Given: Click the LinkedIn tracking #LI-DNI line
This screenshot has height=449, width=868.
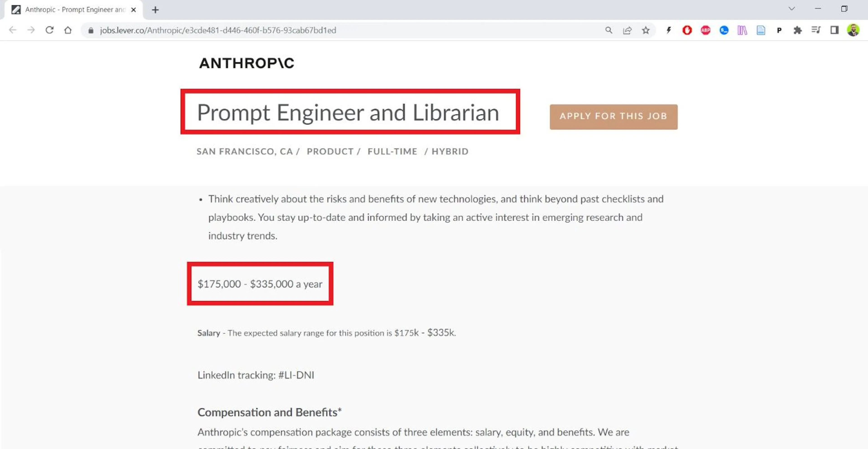Looking at the screenshot, I should pos(256,375).
